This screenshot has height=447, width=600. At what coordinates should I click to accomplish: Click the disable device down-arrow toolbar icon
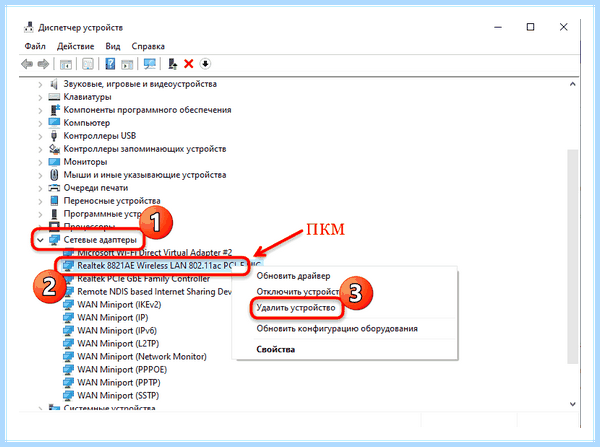(205, 64)
